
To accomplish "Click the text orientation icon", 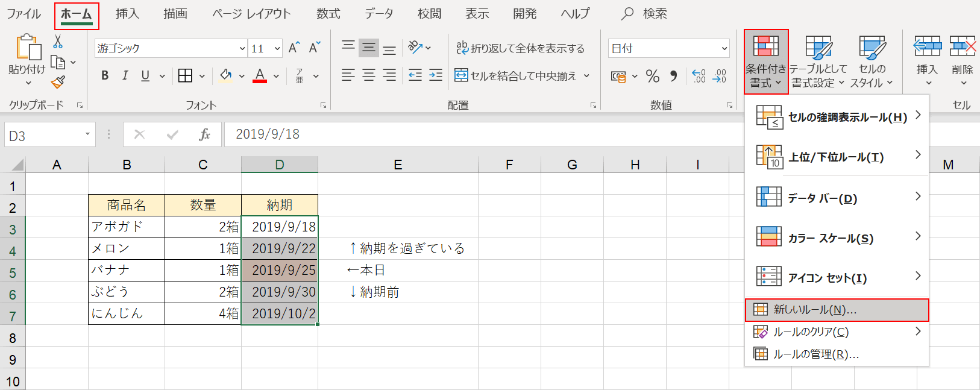I will (415, 47).
